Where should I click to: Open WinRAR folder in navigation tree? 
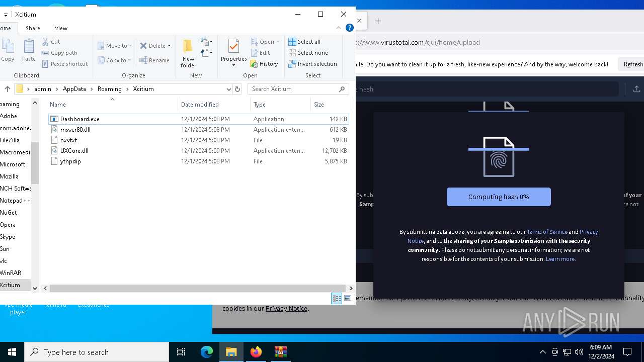[x=11, y=273]
